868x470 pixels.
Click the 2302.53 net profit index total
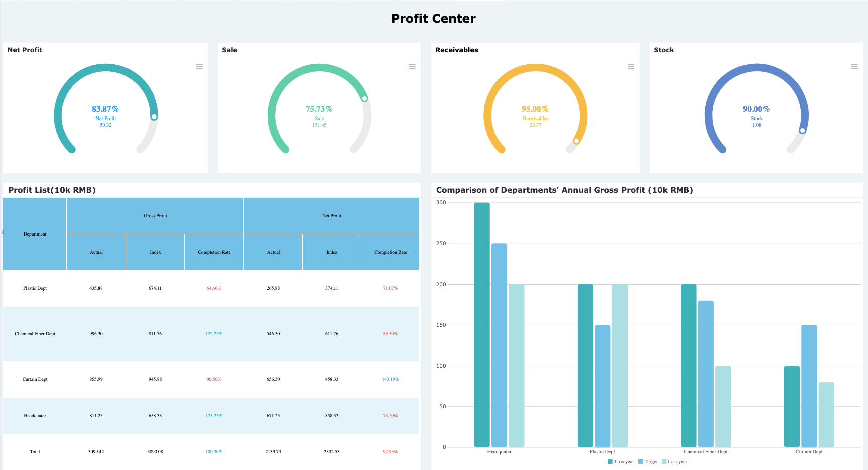pyautogui.click(x=332, y=452)
